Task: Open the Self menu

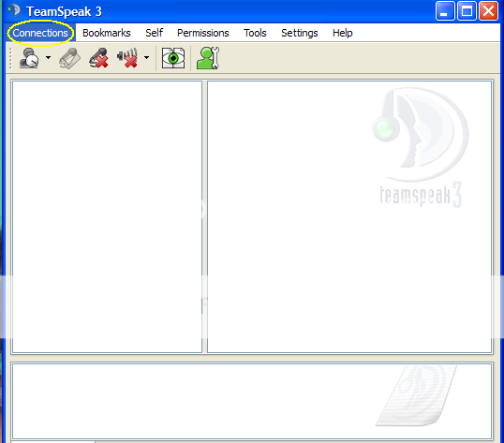Action: 154,33
